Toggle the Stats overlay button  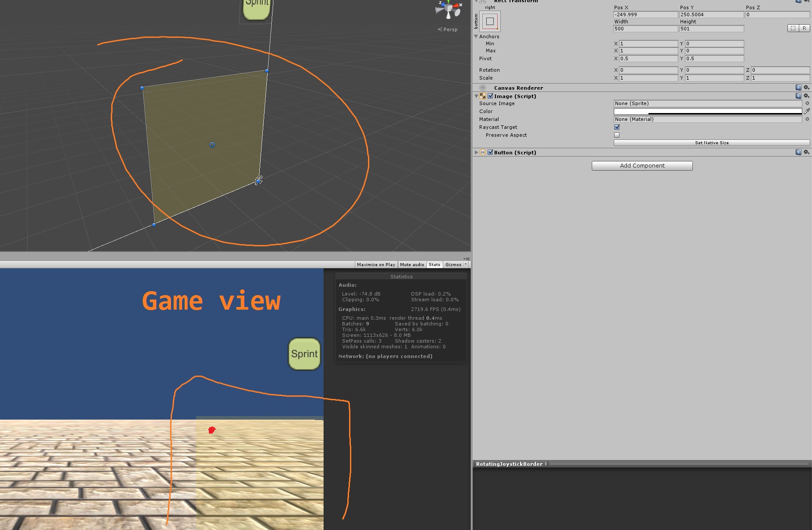click(x=434, y=264)
